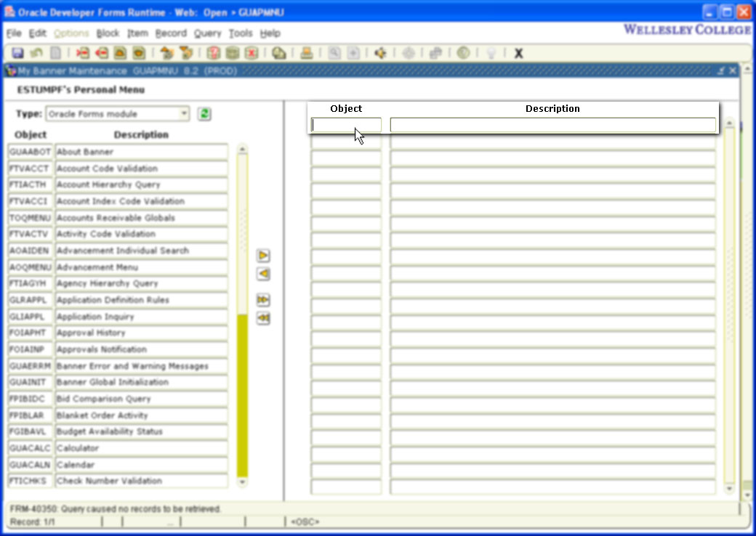The width and height of the screenshot is (756, 536).
Task: Click the Insert Selection right-arrow button
Action: tap(262, 255)
